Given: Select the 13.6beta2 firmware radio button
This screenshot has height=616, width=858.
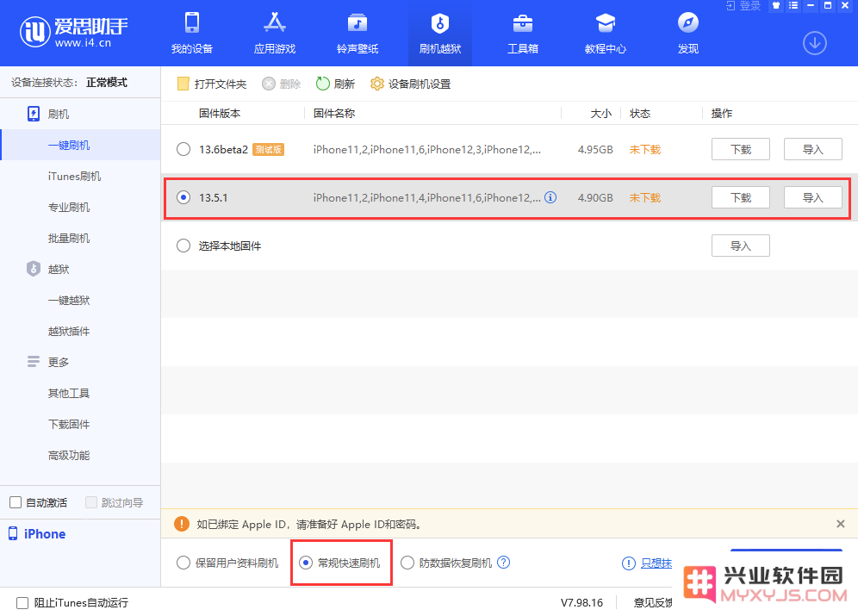Looking at the screenshot, I should pyautogui.click(x=183, y=149).
